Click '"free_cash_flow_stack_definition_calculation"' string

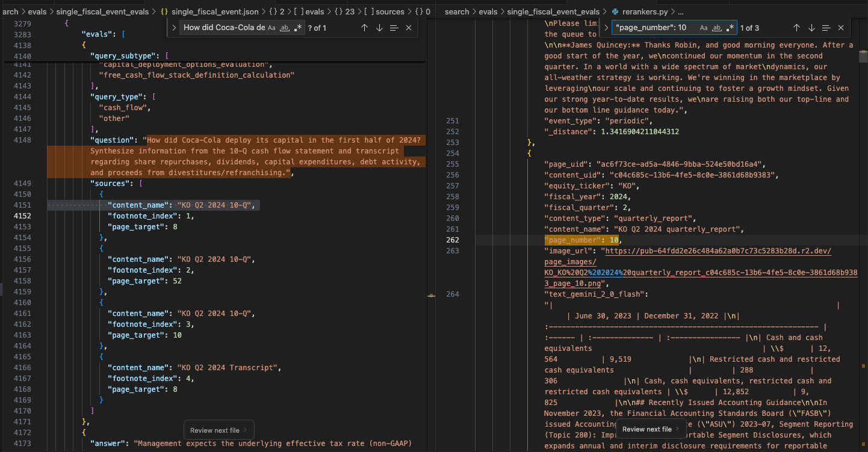(x=196, y=75)
